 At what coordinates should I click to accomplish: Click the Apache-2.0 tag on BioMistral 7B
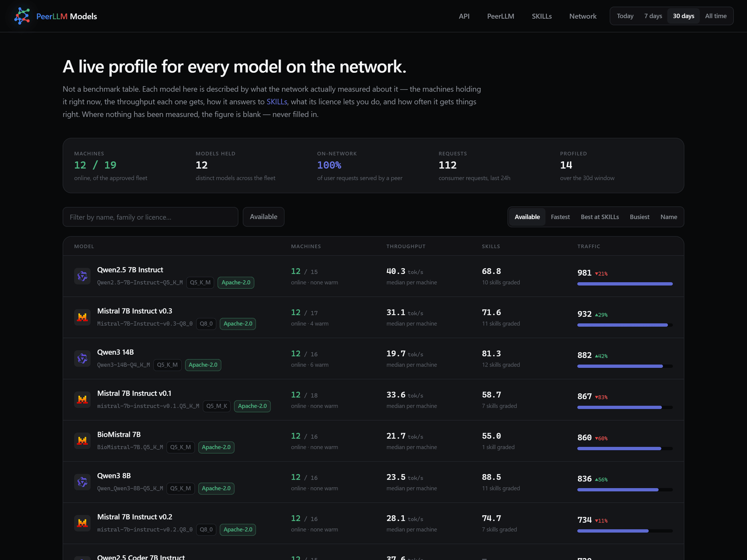pyautogui.click(x=216, y=447)
